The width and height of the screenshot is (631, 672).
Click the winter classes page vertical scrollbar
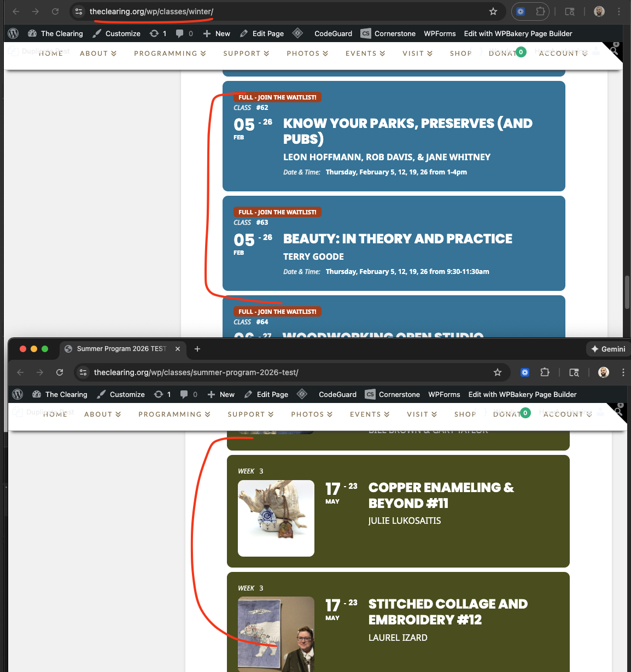pyautogui.click(x=627, y=293)
